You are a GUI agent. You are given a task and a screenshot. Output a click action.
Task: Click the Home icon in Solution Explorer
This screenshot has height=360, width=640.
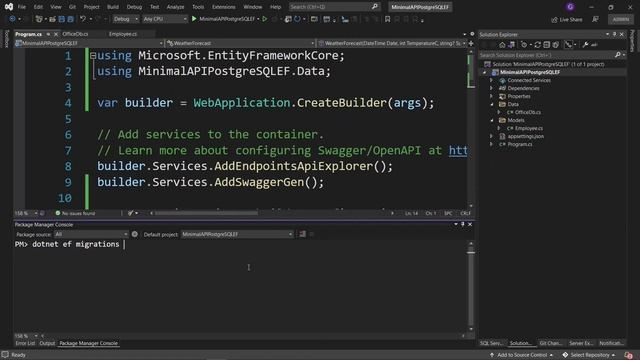[502, 45]
